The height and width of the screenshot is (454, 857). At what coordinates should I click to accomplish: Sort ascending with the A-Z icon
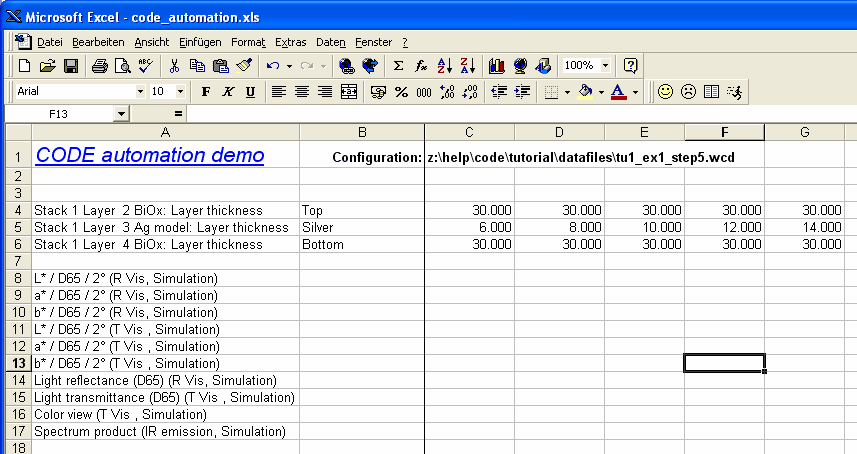pos(446,66)
